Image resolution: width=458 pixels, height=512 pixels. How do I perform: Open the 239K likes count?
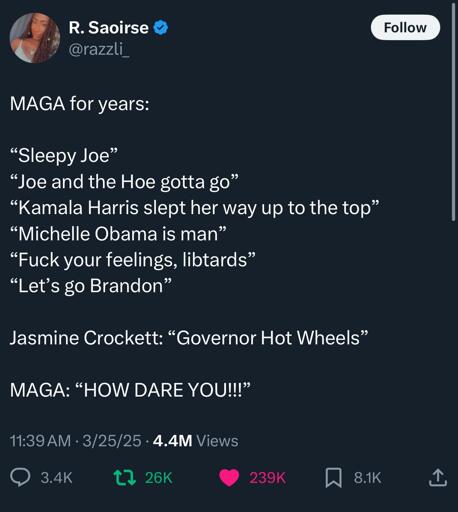click(x=267, y=478)
